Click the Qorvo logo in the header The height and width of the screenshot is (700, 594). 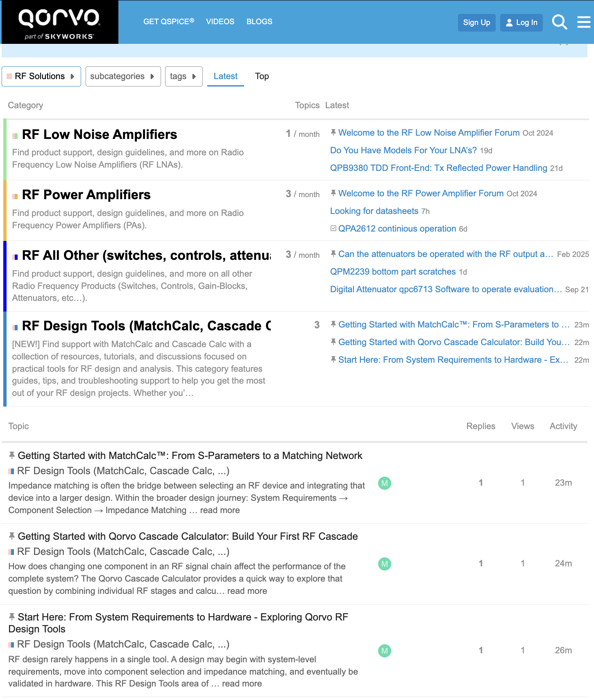click(x=60, y=22)
